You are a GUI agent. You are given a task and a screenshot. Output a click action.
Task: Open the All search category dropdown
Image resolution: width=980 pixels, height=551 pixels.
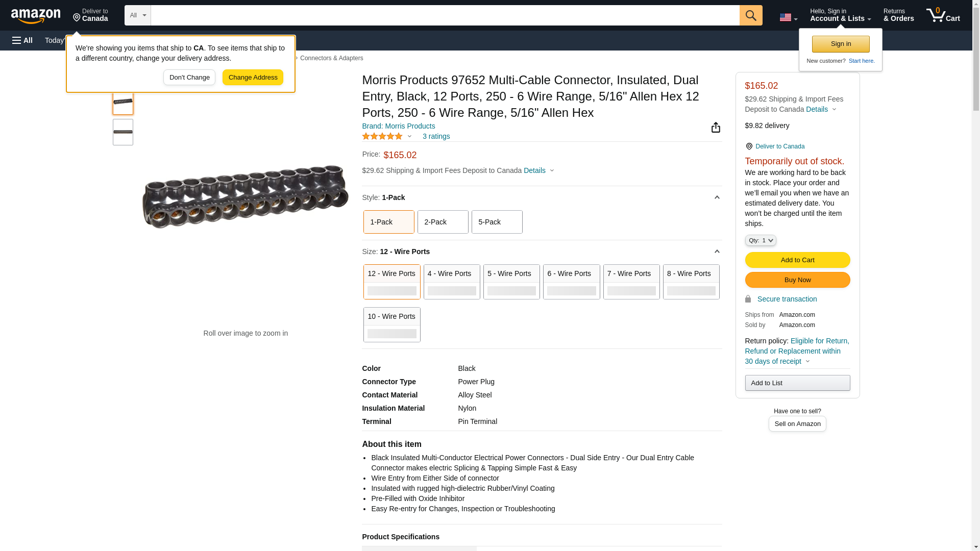pos(137,15)
